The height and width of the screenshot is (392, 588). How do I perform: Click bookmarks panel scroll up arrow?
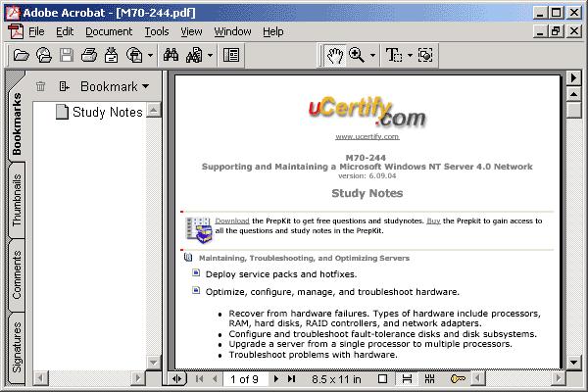[x=154, y=110]
